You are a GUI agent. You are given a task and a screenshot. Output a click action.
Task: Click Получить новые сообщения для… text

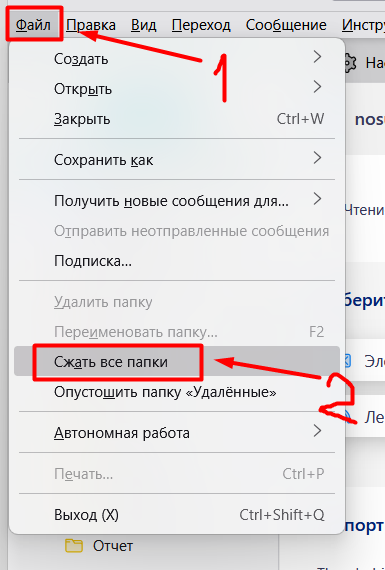[x=171, y=201]
